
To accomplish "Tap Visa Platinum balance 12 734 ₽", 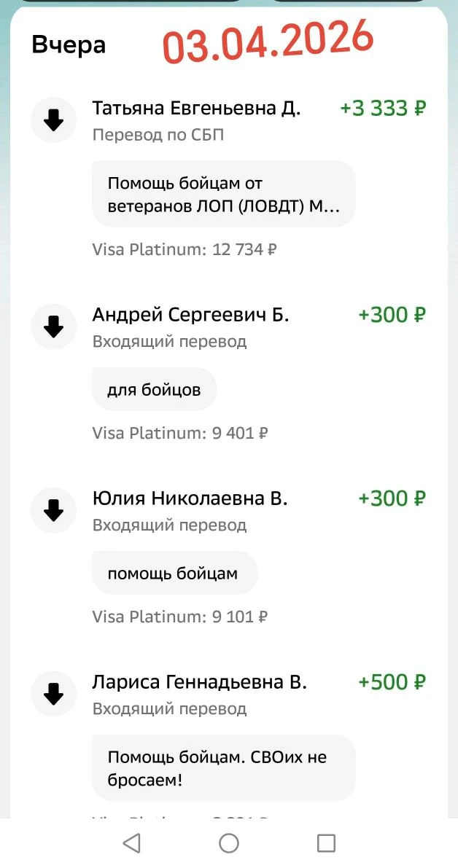I will click(x=185, y=249).
